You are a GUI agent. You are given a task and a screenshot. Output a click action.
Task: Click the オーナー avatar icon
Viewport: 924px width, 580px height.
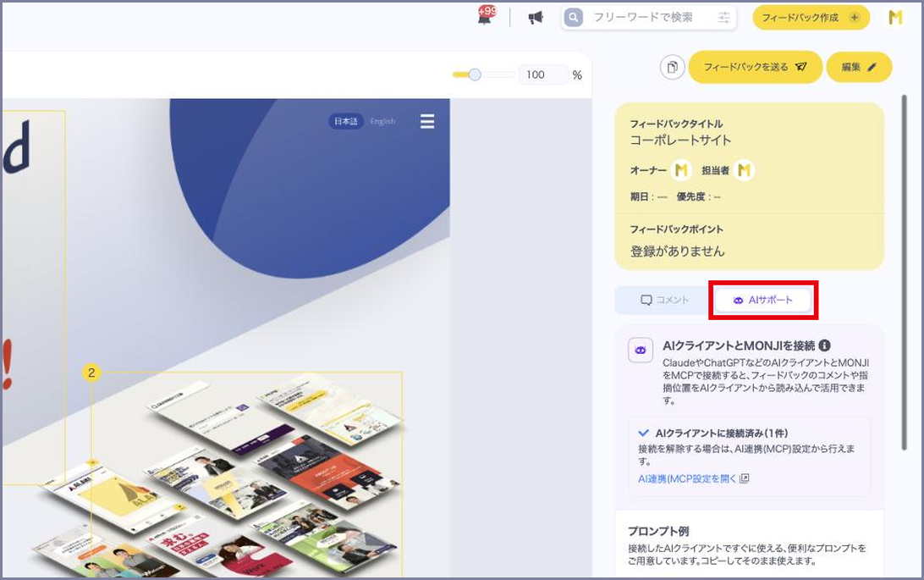681,170
